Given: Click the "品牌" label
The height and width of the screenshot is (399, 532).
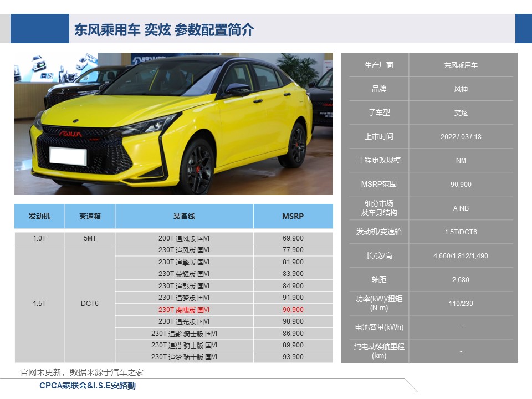Looking at the screenshot, I should [x=379, y=89].
